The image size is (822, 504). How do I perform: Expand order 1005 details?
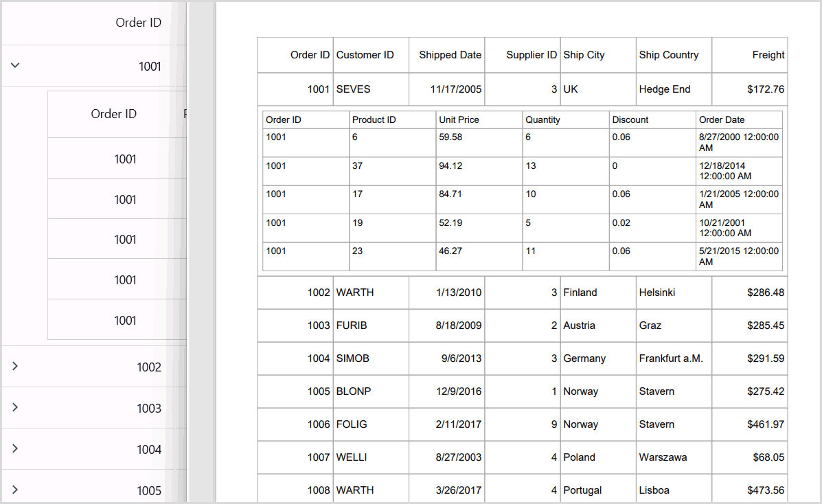tap(15, 490)
